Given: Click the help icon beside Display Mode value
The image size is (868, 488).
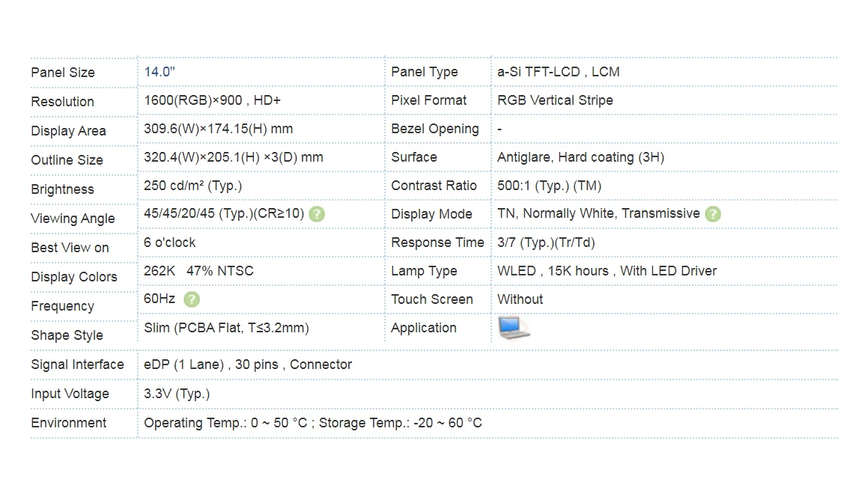Looking at the screenshot, I should pos(713,214).
